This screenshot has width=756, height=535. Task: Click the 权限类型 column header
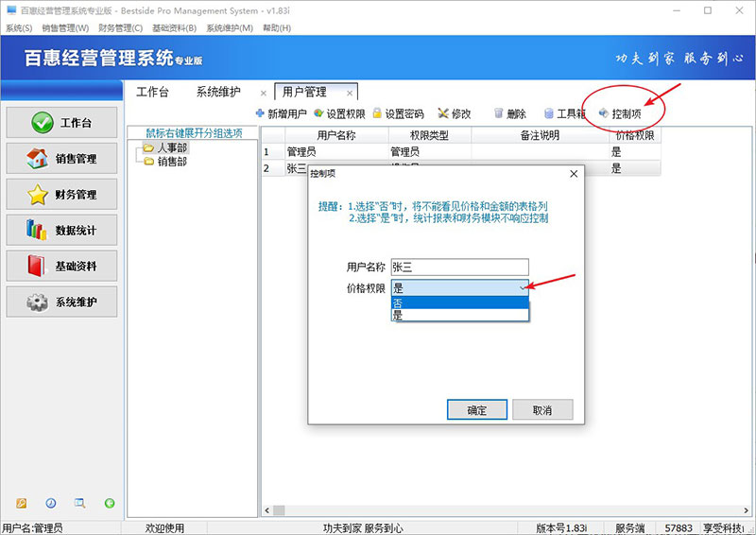[429, 135]
